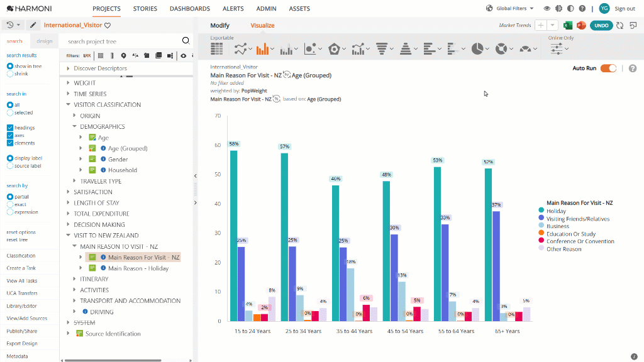Viewport: 644px width, 362px height.
Task: Select the combo bar-line chart icon
Action: tap(358, 49)
